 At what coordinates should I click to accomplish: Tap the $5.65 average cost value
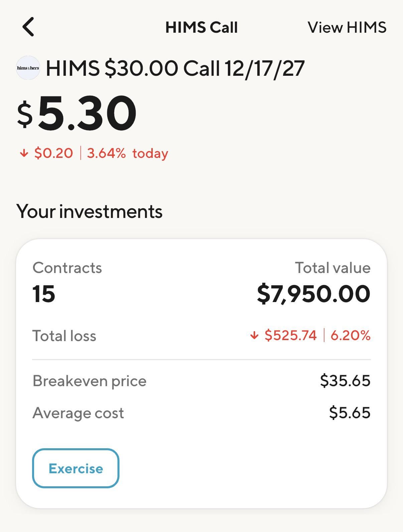pos(350,413)
